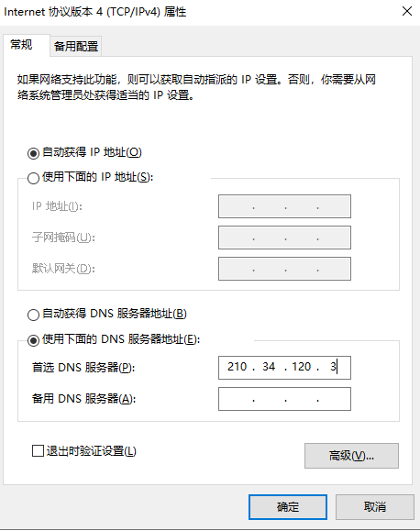
Task: Click the 默认网关 input field
Action: (284, 269)
